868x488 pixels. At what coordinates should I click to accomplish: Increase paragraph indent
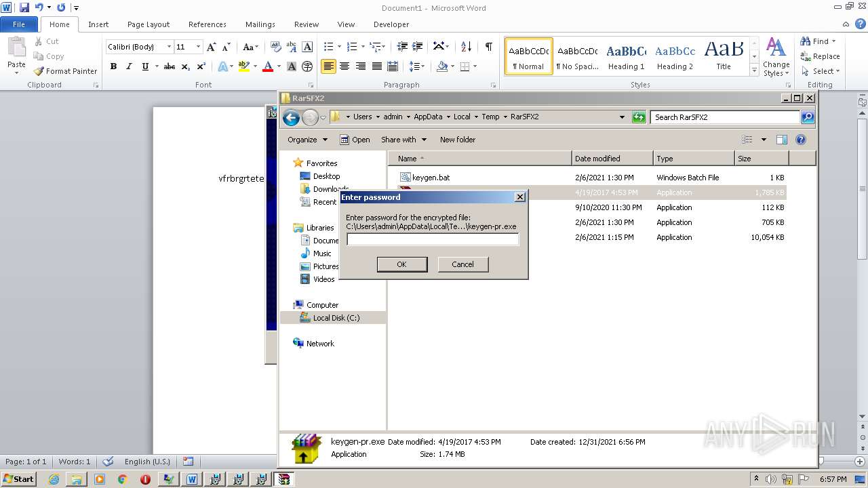pos(418,47)
